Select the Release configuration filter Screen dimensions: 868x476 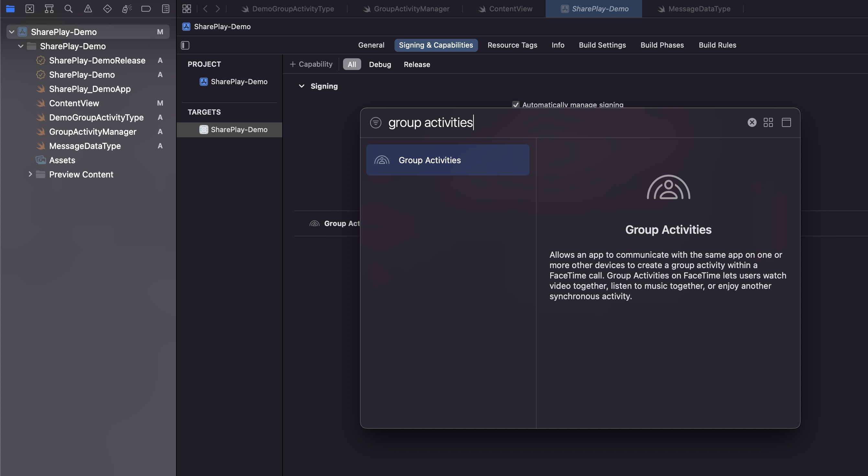(x=417, y=64)
